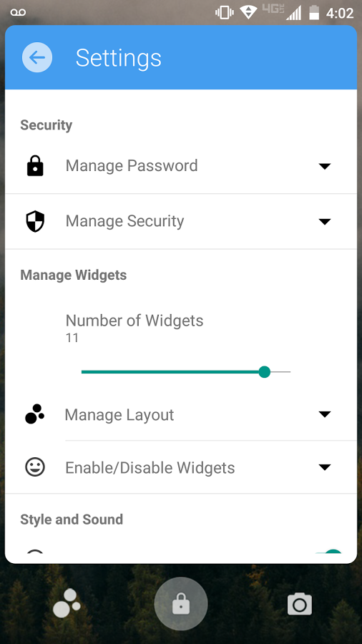Image resolution: width=362 pixels, height=644 pixels.
Task: Click the shield icon beside Manage Security
Action: click(35, 221)
